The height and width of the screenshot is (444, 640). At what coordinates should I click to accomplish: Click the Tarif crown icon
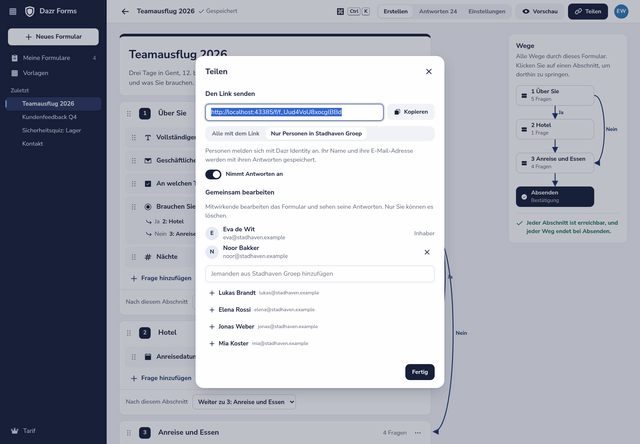pyautogui.click(x=15, y=431)
